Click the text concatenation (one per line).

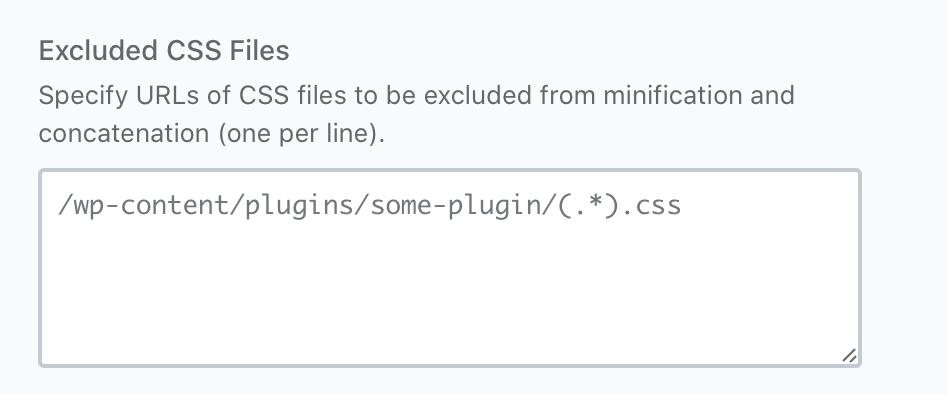pyautogui.click(x=212, y=134)
